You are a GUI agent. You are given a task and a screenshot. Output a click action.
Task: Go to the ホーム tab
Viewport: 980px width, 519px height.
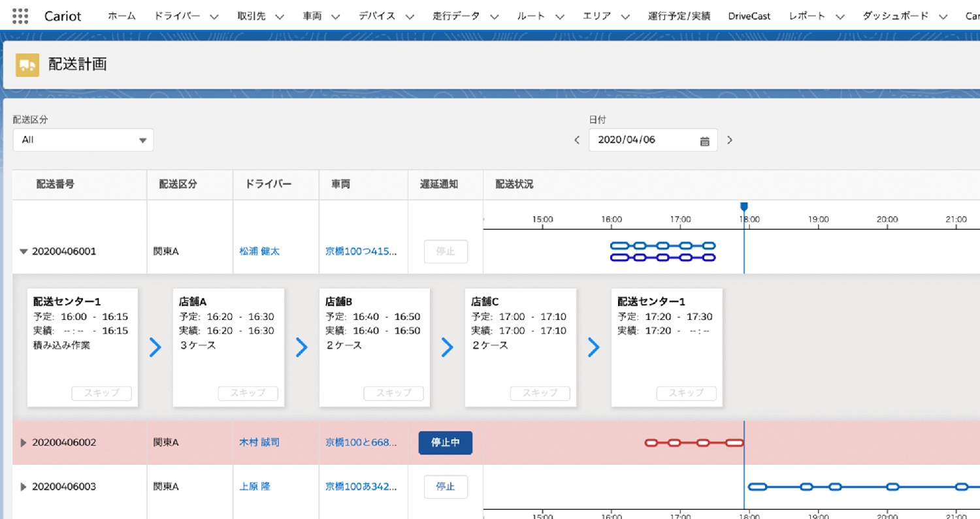click(x=122, y=16)
